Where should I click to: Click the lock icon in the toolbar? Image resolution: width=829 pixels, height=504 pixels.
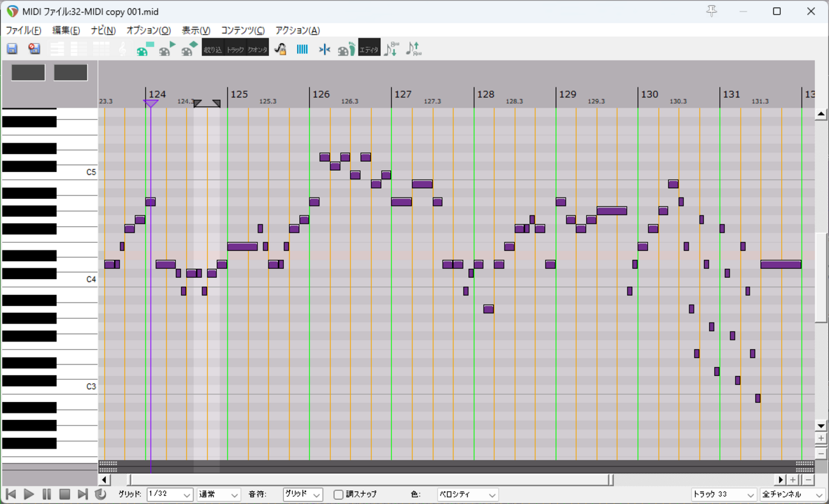280,48
